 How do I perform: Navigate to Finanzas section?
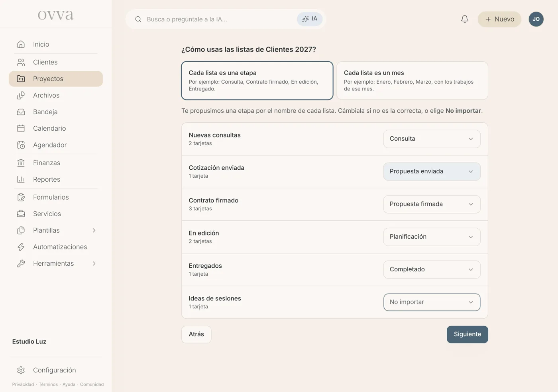pyautogui.click(x=56, y=163)
